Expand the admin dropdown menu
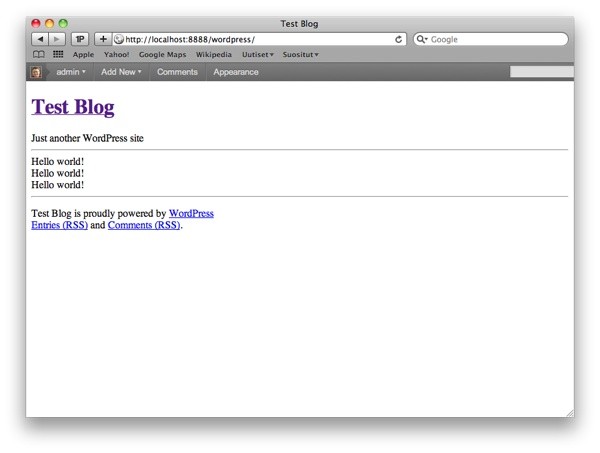Viewport: 600px width, 453px height. tap(70, 72)
